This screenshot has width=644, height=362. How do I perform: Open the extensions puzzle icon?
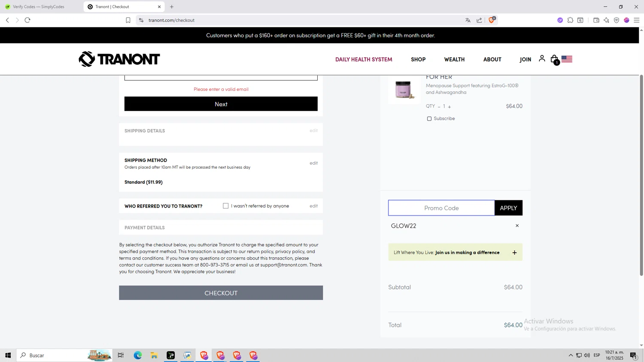click(570, 20)
